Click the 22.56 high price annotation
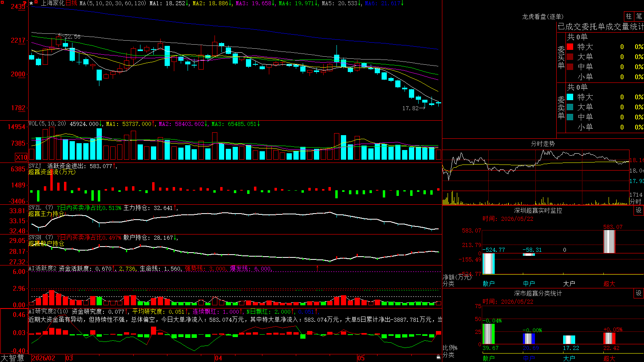The width and height of the screenshot is (644, 362). pos(72,37)
